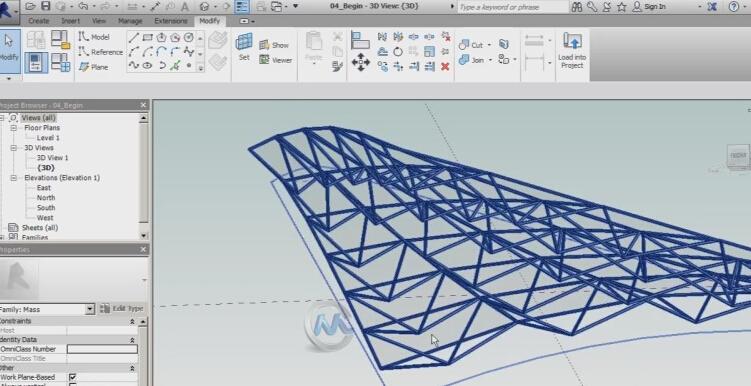This screenshot has height=386, width=751.
Task: Open the Create ribbon tab
Action: [x=38, y=21]
